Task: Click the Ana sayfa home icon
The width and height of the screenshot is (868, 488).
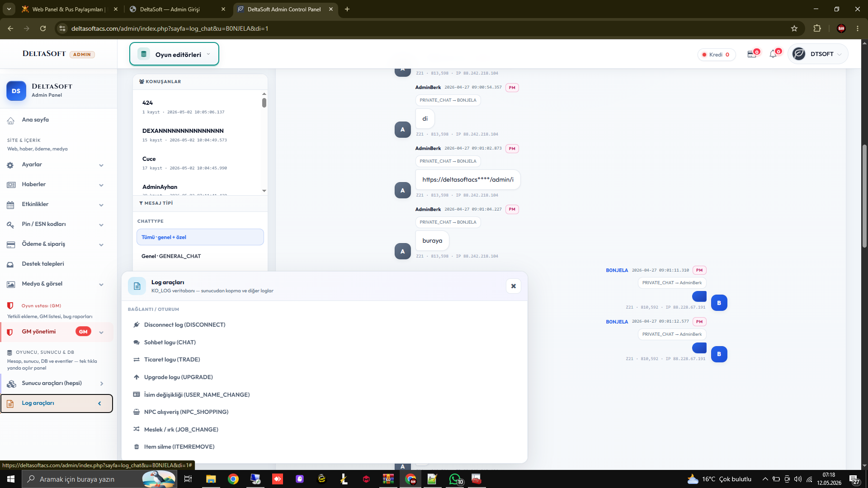Action: [x=11, y=120]
